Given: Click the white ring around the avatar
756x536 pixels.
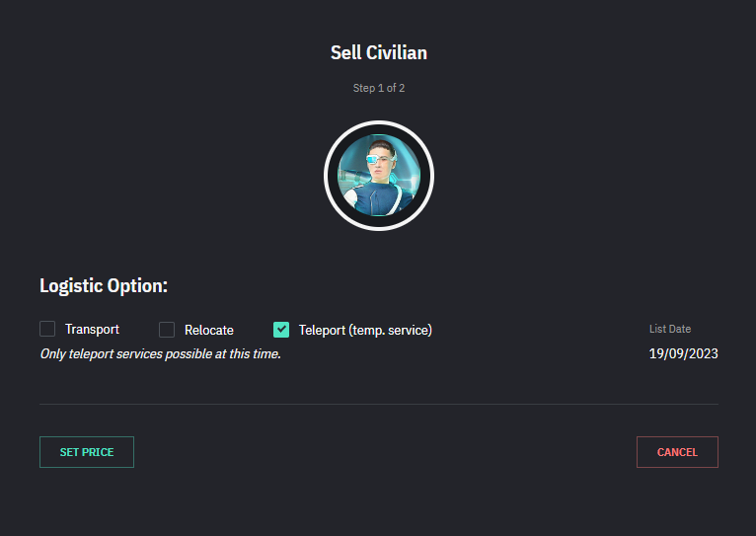Looking at the screenshot, I should pos(379,124).
